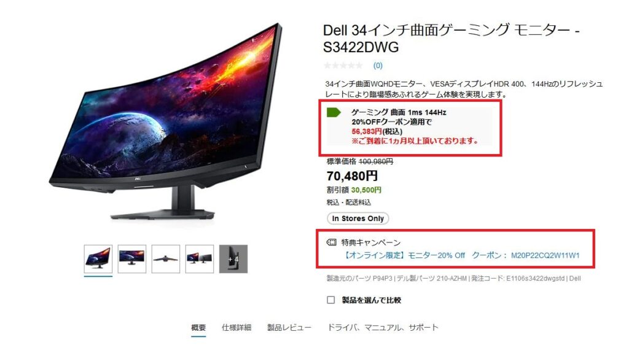Click the 70,480円 price text
The image size is (629, 364).
(352, 176)
